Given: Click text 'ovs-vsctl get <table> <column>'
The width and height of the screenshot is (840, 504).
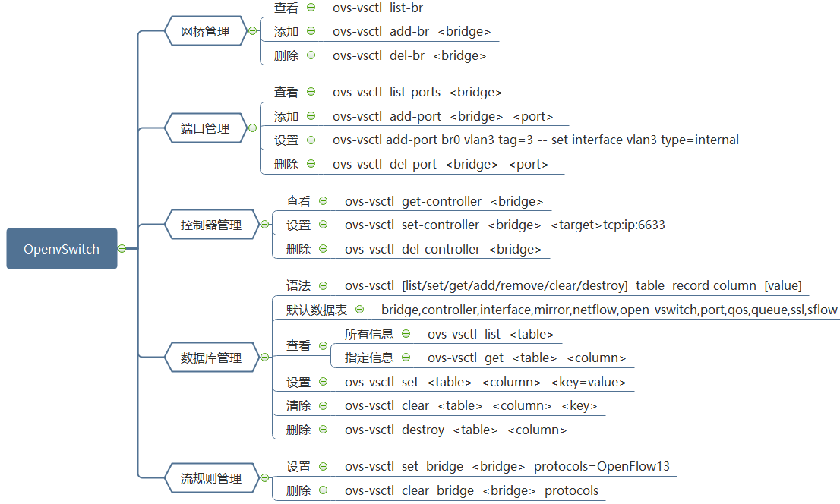Looking at the screenshot, I should click(x=526, y=358).
